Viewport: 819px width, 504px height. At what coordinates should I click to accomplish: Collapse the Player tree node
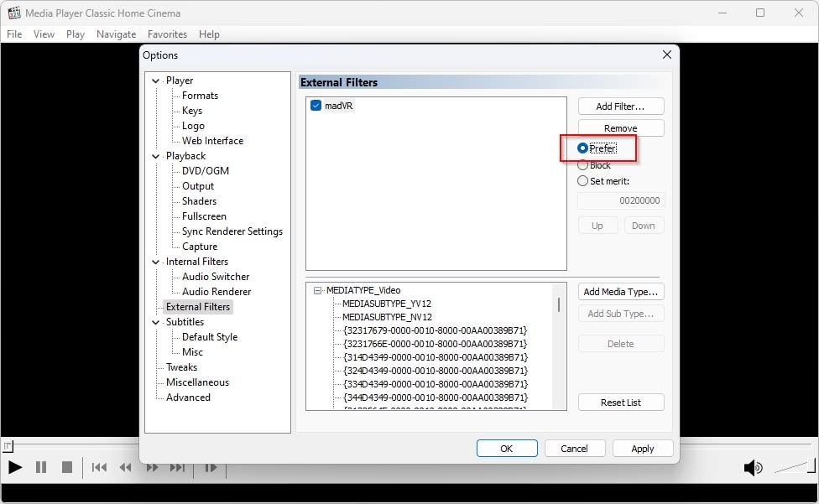coord(155,81)
